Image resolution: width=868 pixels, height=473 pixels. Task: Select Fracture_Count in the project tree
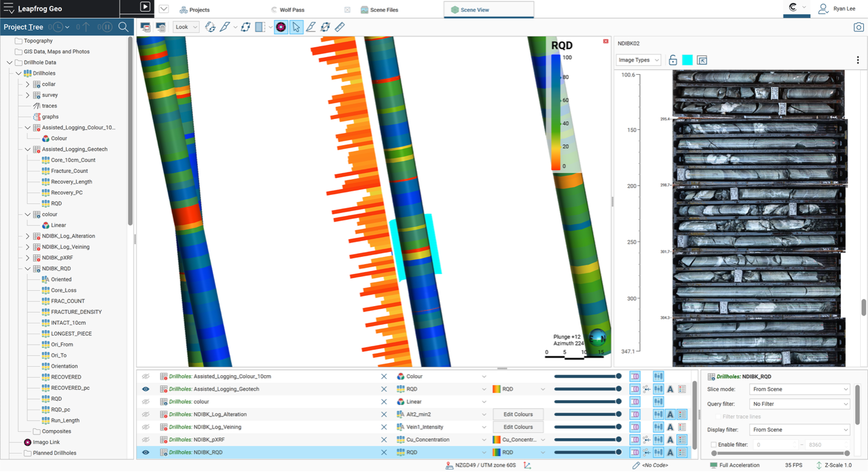point(69,171)
